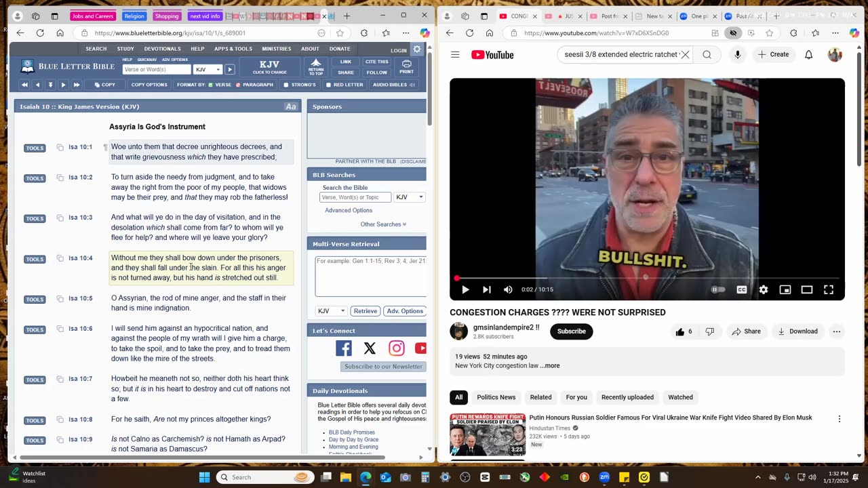Open Instagram link in Let's Connect
This screenshot has height=488, width=868.
[x=396, y=348]
